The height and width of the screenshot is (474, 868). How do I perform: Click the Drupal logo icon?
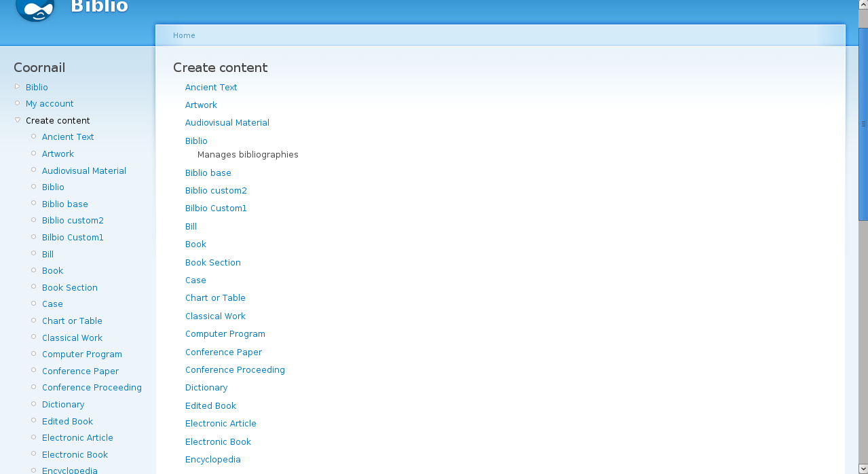pyautogui.click(x=35, y=10)
